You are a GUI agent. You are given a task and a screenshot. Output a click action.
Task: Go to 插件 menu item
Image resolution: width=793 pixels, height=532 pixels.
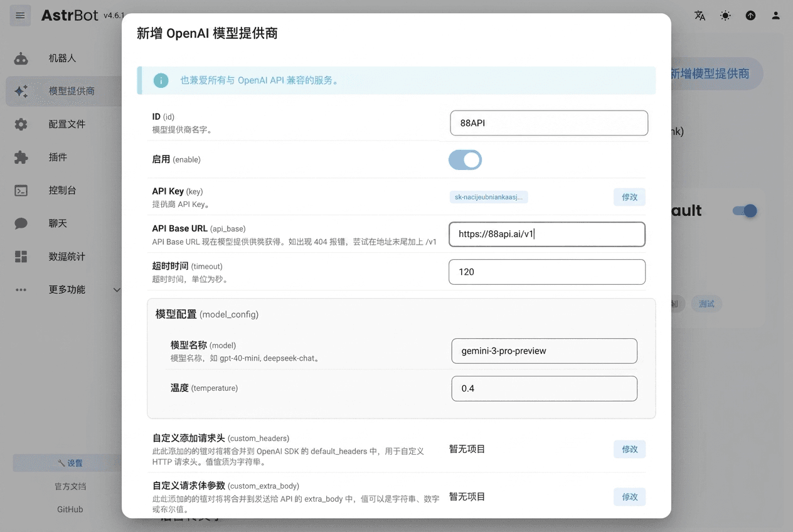pyautogui.click(x=58, y=157)
